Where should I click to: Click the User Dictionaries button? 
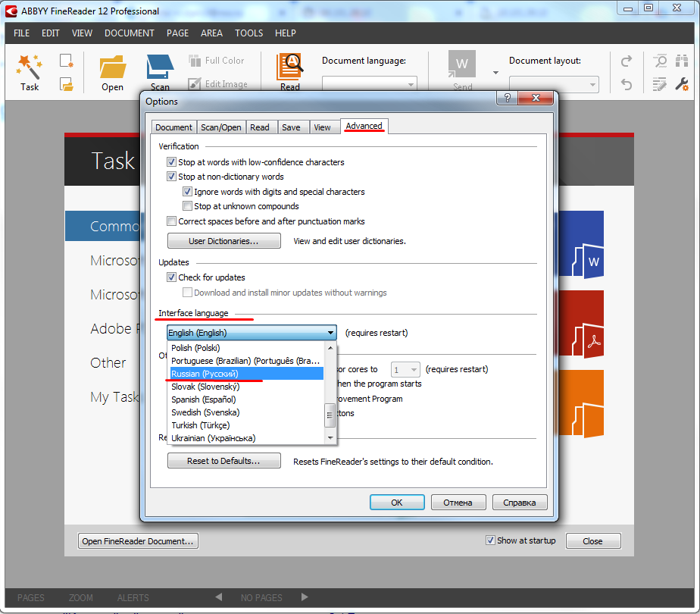click(x=223, y=241)
